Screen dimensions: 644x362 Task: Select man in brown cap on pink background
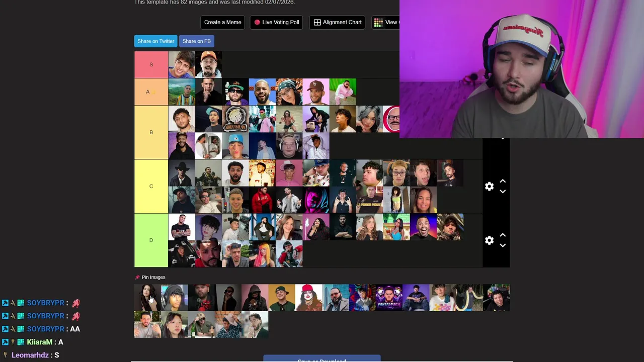point(316,92)
